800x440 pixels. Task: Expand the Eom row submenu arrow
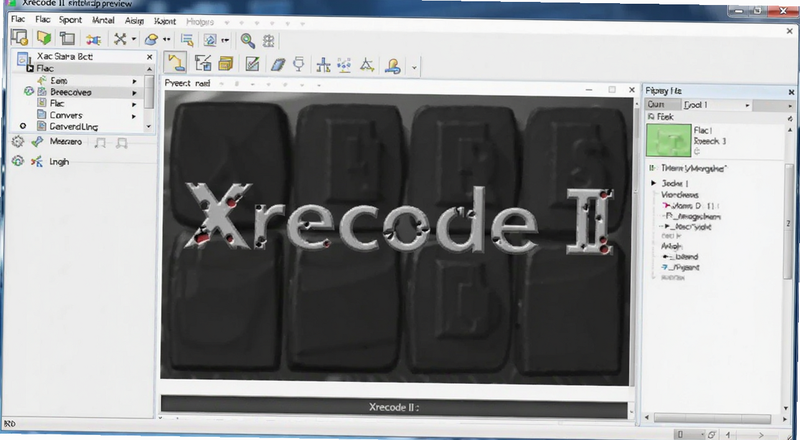click(x=135, y=81)
